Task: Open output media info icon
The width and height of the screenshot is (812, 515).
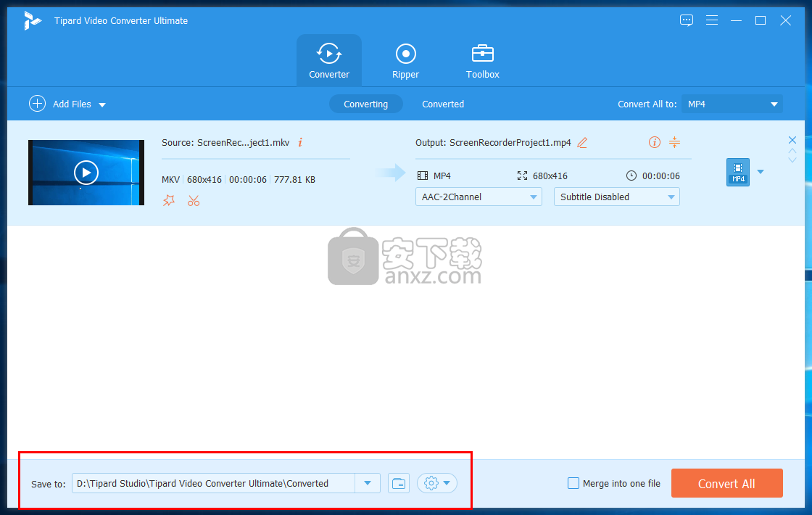Action: (654, 142)
